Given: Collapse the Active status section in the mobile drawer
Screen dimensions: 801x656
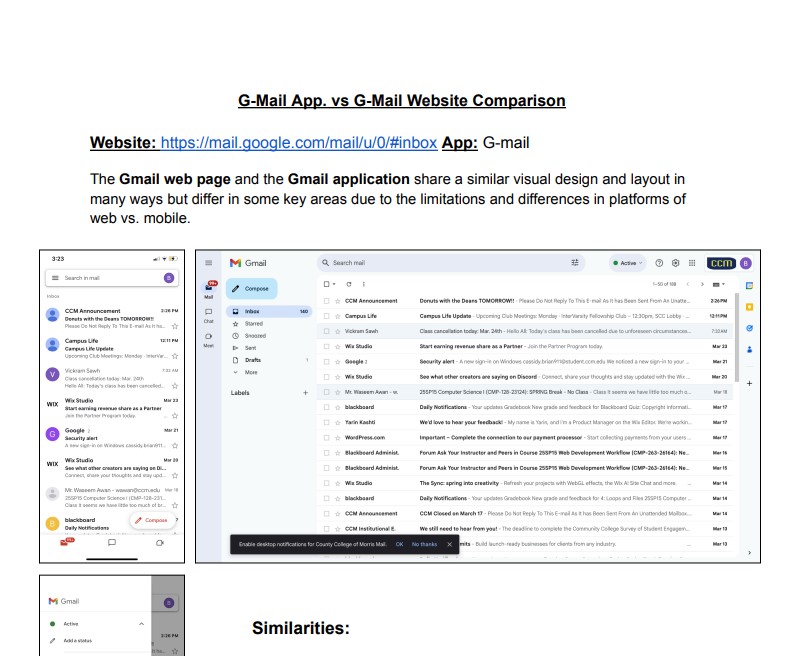Looking at the screenshot, I should (x=142, y=624).
